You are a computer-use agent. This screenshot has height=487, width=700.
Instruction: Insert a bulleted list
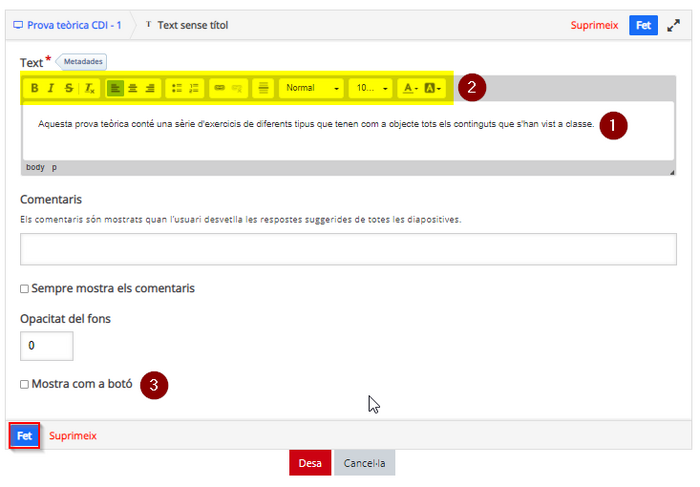[x=177, y=88]
